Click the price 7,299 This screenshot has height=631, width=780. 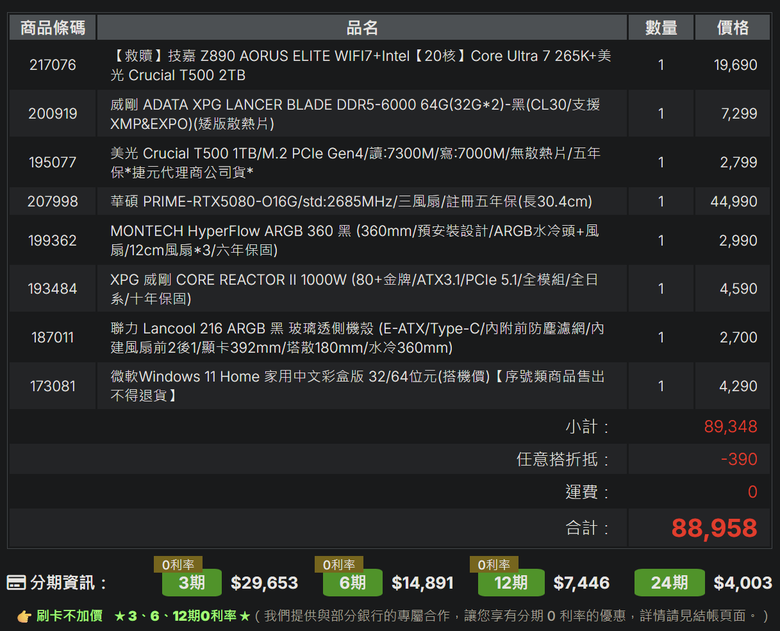point(739,114)
